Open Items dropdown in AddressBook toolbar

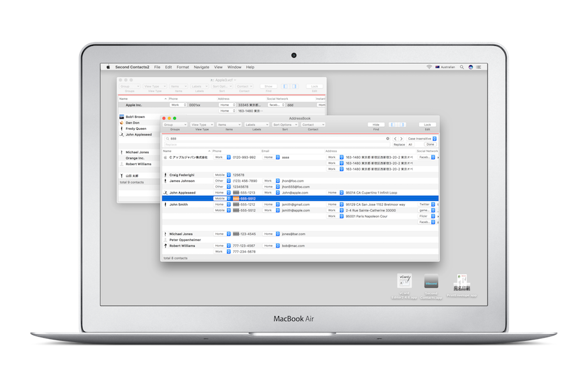229,125
